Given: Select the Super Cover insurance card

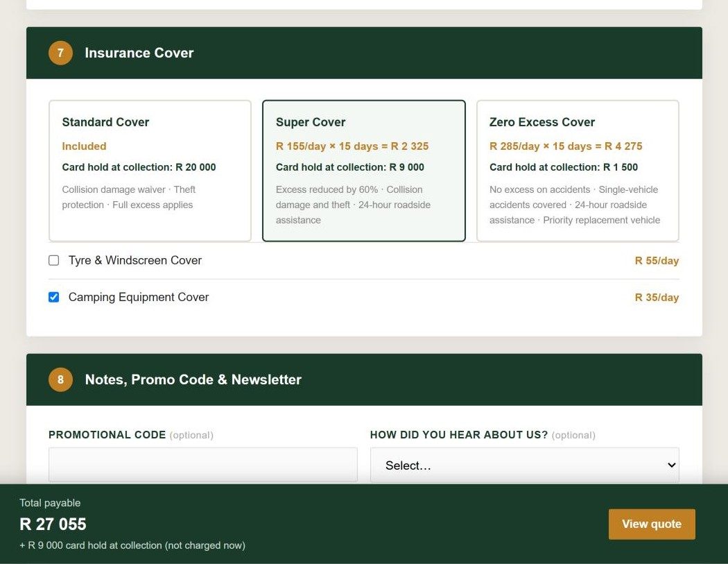Looking at the screenshot, I should coord(363,171).
